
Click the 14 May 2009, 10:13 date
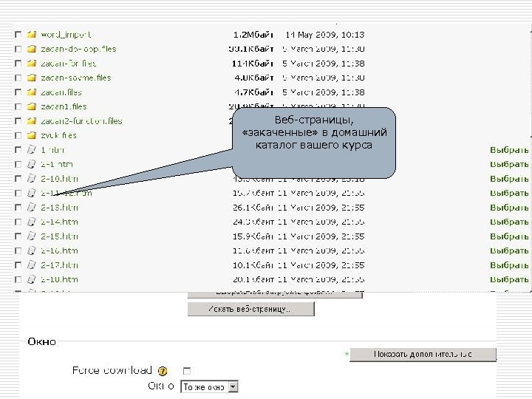click(324, 35)
